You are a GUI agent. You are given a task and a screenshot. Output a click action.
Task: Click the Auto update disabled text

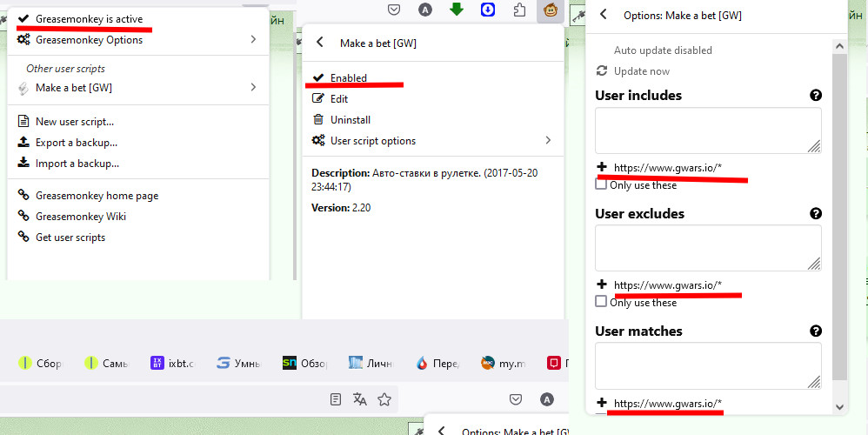[663, 50]
